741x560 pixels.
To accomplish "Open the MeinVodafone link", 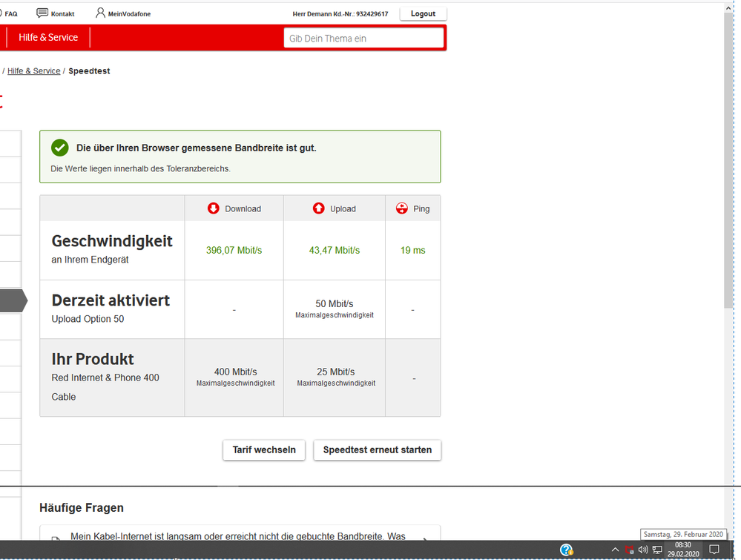I will coord(130,13).
